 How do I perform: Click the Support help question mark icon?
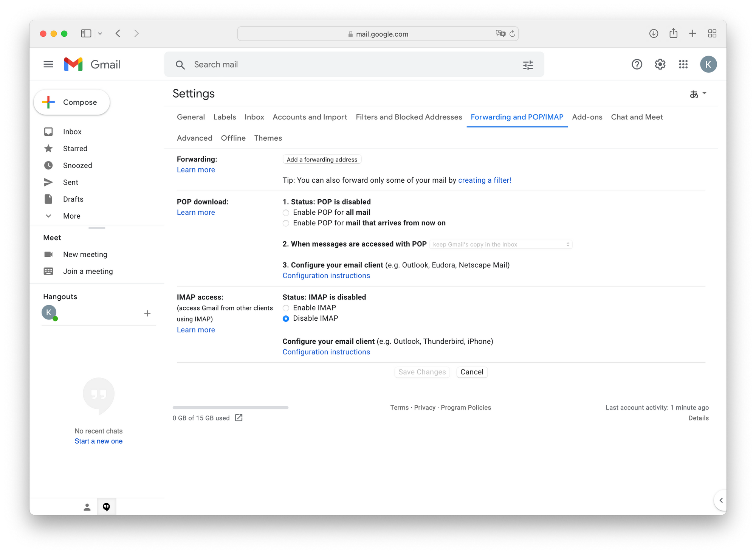point(637,64)
